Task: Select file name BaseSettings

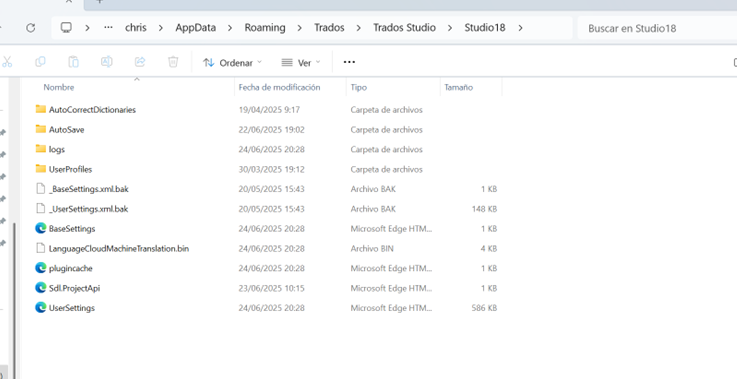Action: pyautogui.click(x=72, y=229)
